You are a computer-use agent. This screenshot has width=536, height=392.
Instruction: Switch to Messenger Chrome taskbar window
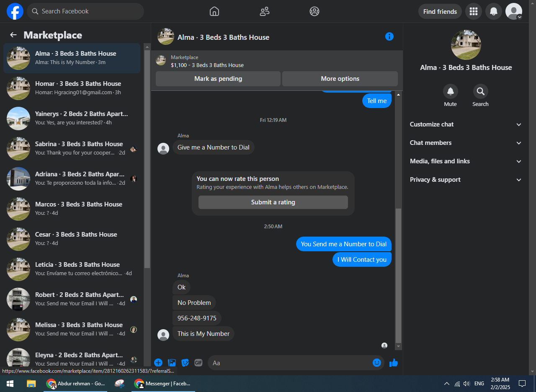[163, 383]
